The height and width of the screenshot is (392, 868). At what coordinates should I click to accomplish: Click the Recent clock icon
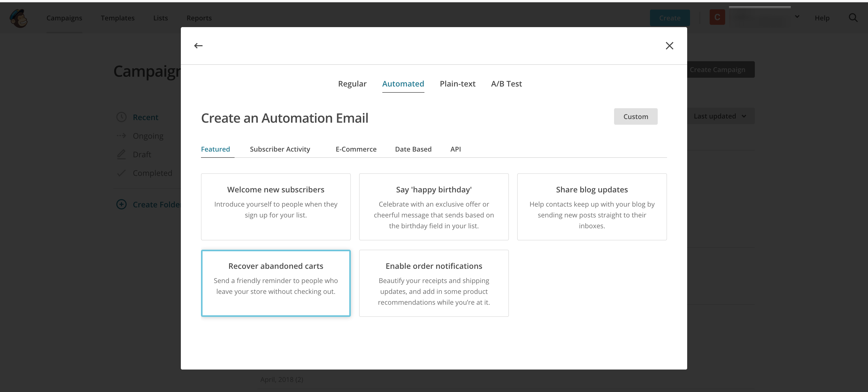121,117
